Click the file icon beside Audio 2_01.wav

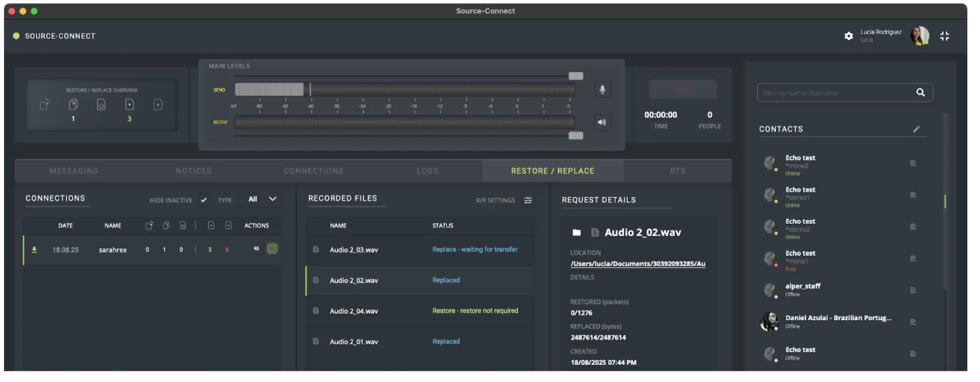(x=316, y=341)
